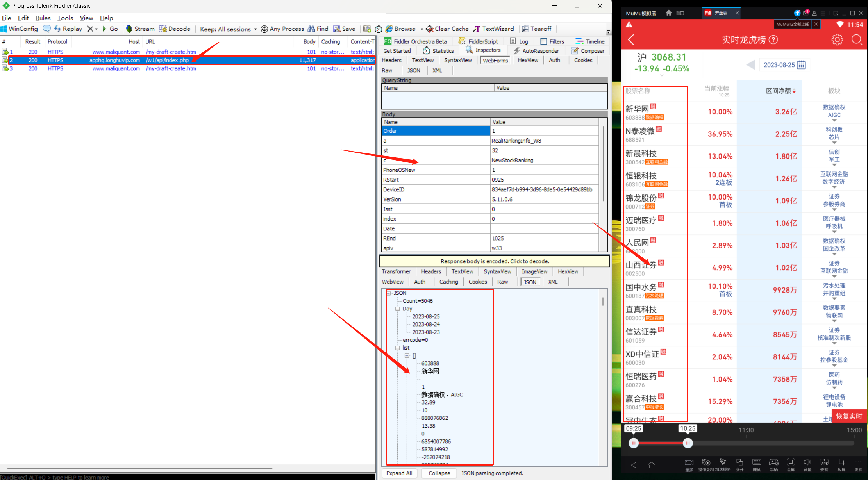Toggle the Filters tab checkbox

point(543,41)
